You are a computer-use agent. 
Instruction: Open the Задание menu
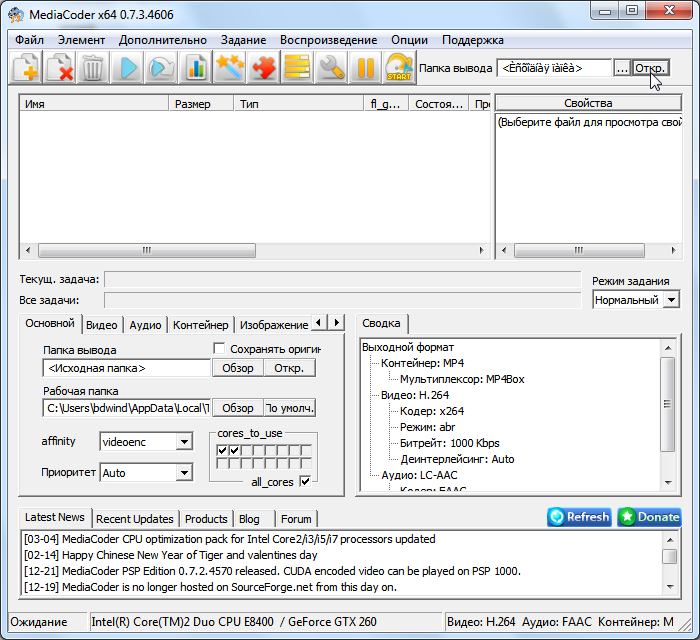pos(243,40)
